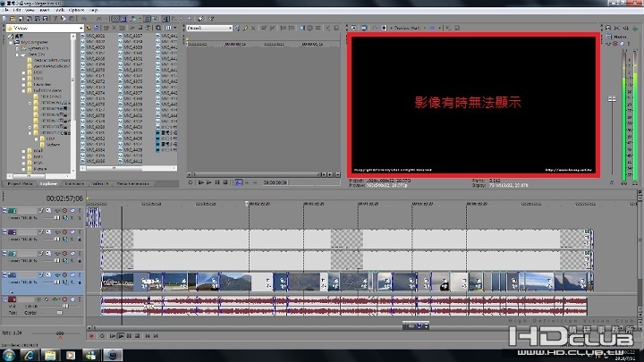The width and height of the screenshot is (644, 362).
Task: Open the Edit menu
Action: click(17, 10)
